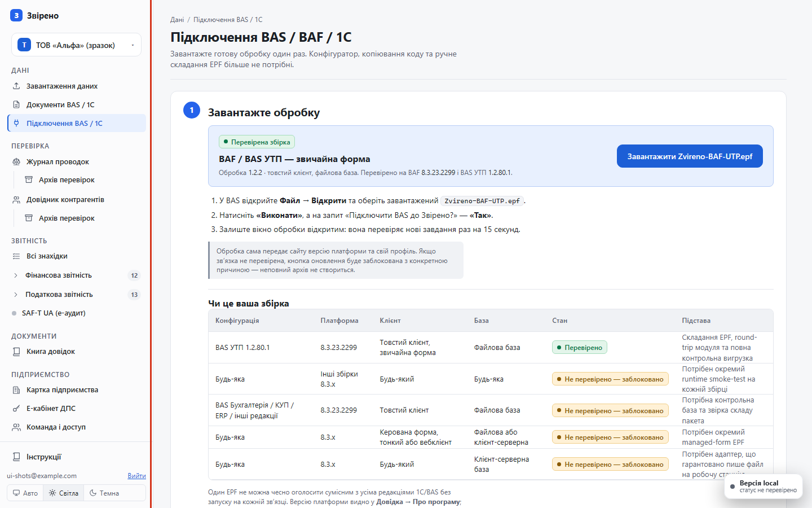812x508 pixels.
Task: Click the Платформа column header
Action: coord(339,321)
